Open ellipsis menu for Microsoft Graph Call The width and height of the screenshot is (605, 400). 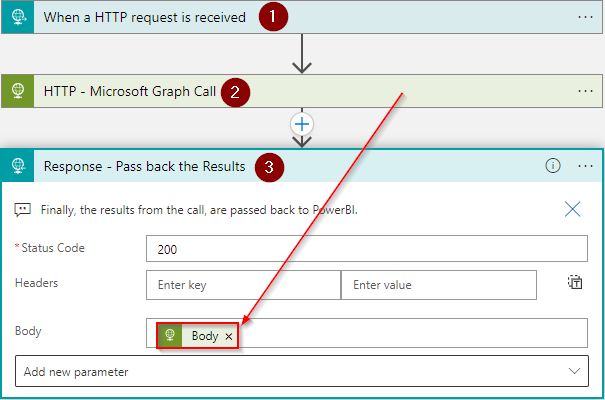[585, 91]
